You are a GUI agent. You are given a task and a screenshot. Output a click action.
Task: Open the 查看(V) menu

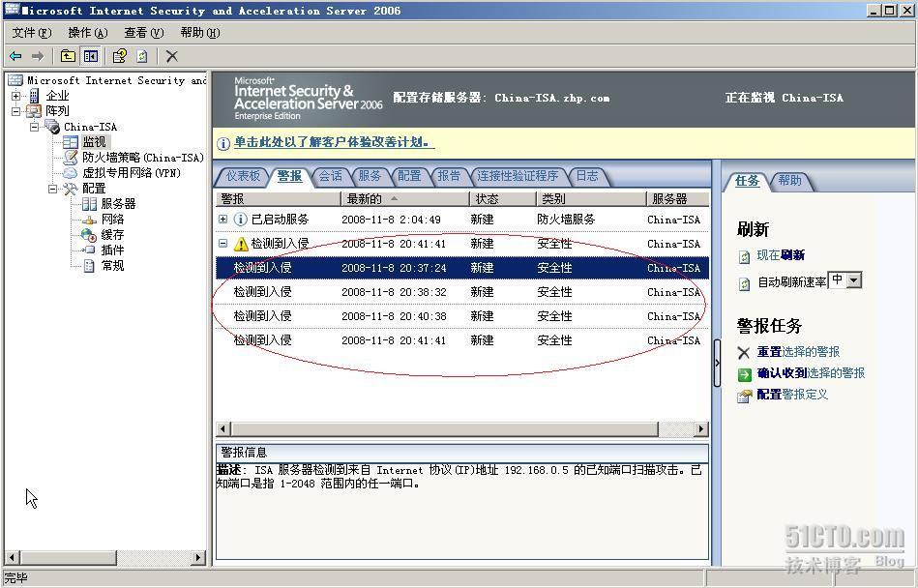[x=143, y=33]
